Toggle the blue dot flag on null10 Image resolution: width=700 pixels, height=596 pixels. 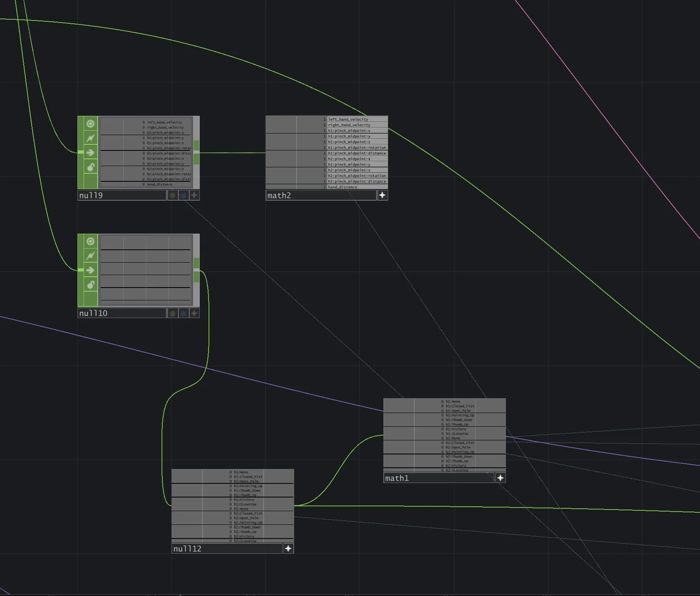[183, 313]
